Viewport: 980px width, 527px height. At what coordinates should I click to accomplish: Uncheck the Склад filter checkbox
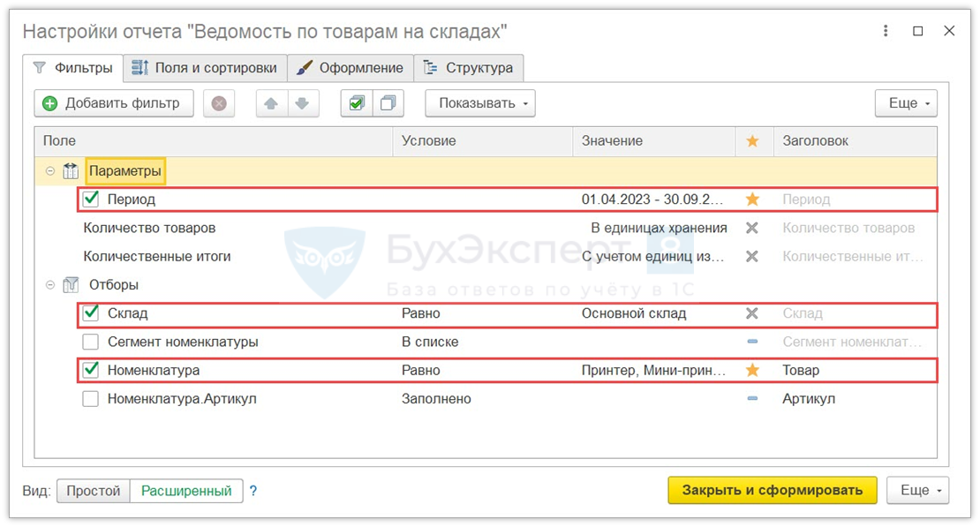91,312
